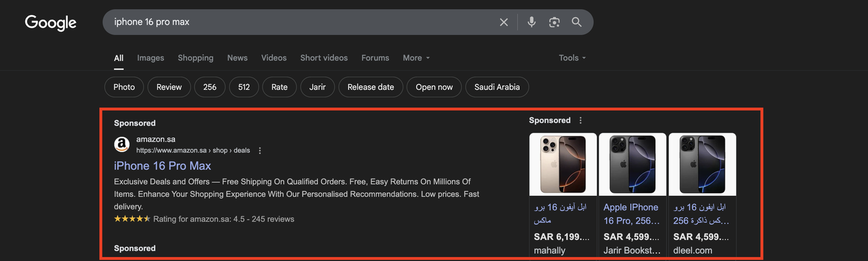Click the SAR 6,199 price
This screenshot has height=261, width=868.
(x=562, y=237)
